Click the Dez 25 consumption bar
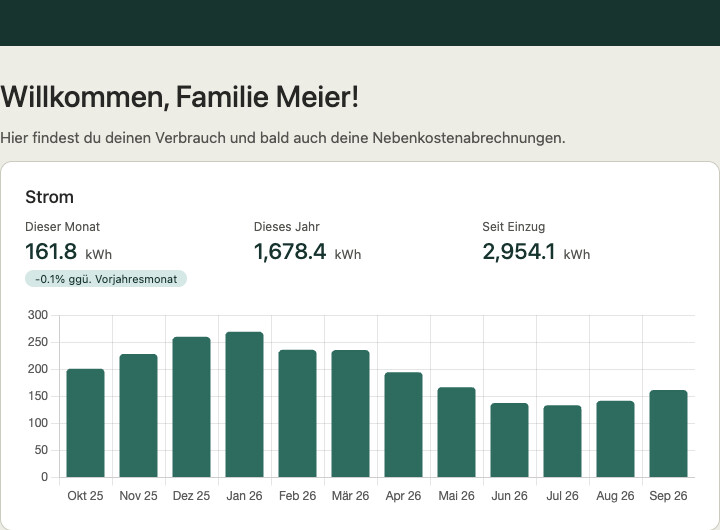This screenshot has width=720, height=530. point(191,407)
